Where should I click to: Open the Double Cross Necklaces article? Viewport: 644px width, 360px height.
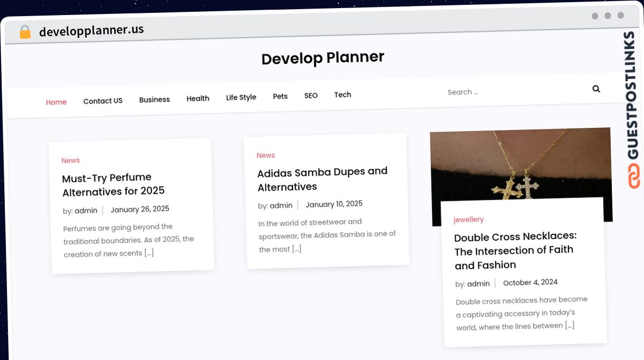(516, 250)
